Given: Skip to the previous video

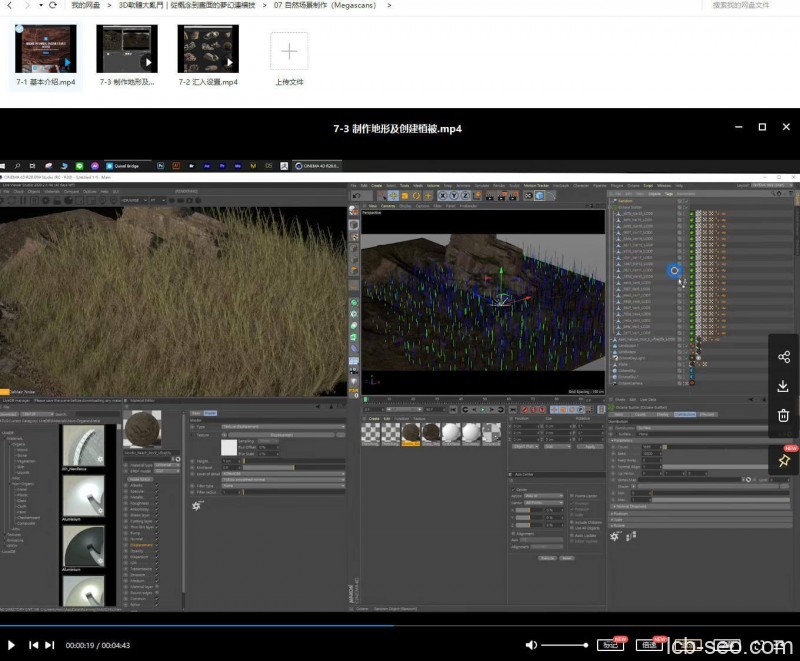Looking at the screenshot, I should [33, 645].
